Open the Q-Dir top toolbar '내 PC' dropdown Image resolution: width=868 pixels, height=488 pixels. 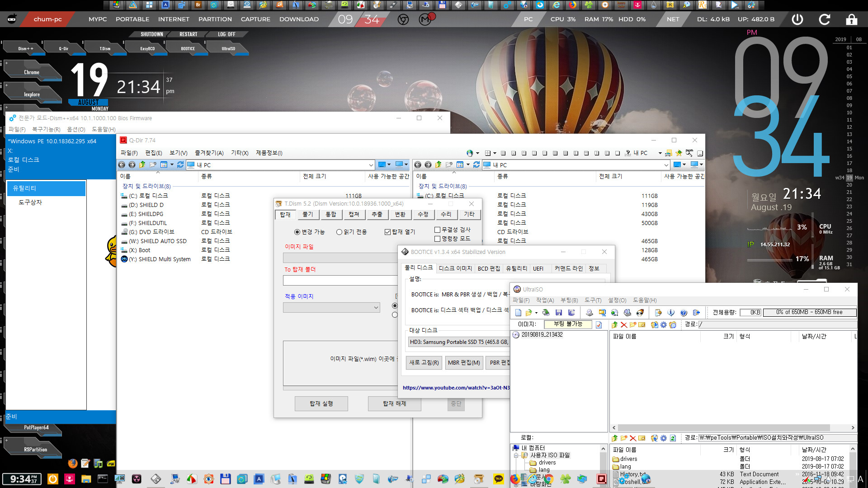tap(660, 153)
